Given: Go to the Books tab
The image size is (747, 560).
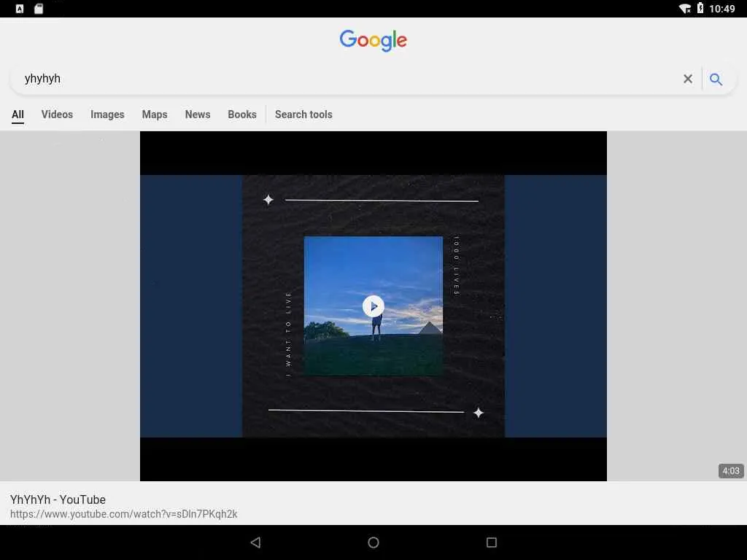Looking at the screenshot, I should (x=242, y=114).
